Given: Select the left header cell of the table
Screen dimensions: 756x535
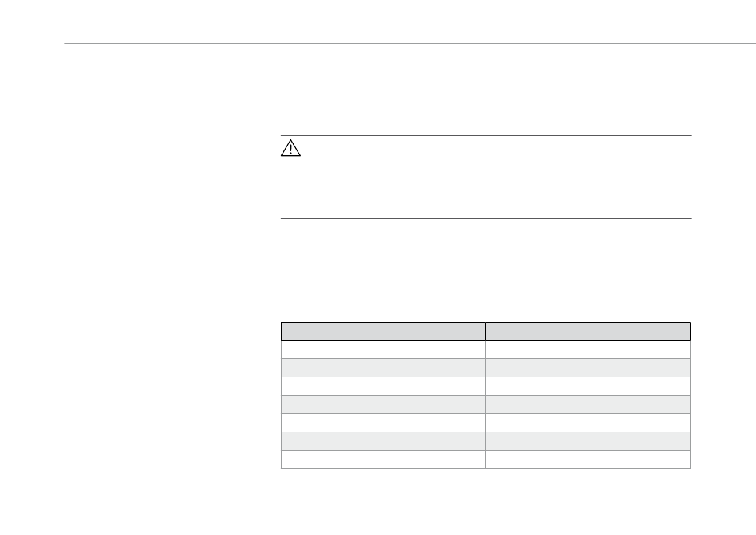Looking at the screenshot, I should coord(384,331).
